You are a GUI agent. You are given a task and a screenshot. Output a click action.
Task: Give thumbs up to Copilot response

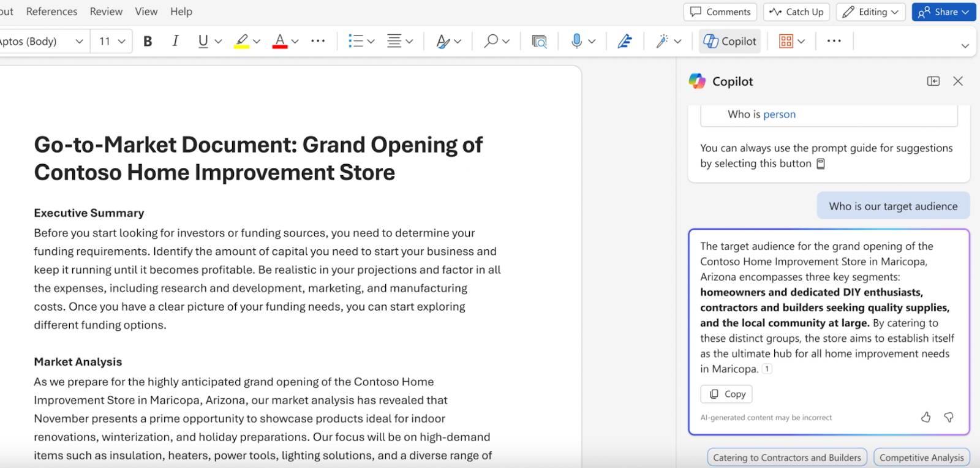(925, 417)
